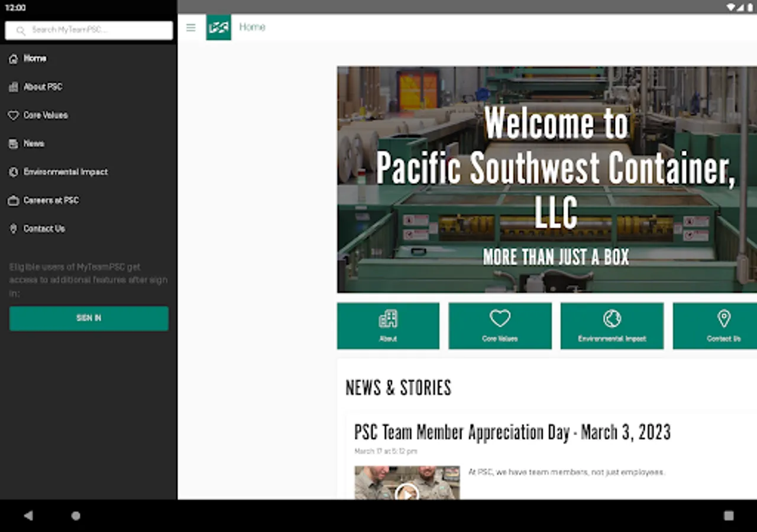Open the News sidebar item

coord(89,144)
